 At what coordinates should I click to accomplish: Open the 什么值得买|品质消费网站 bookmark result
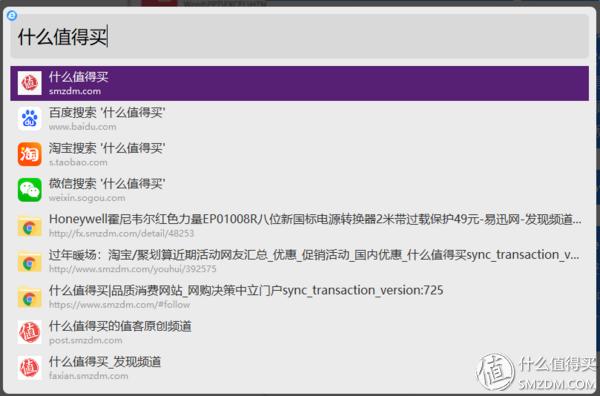click(x=299, y=297)
